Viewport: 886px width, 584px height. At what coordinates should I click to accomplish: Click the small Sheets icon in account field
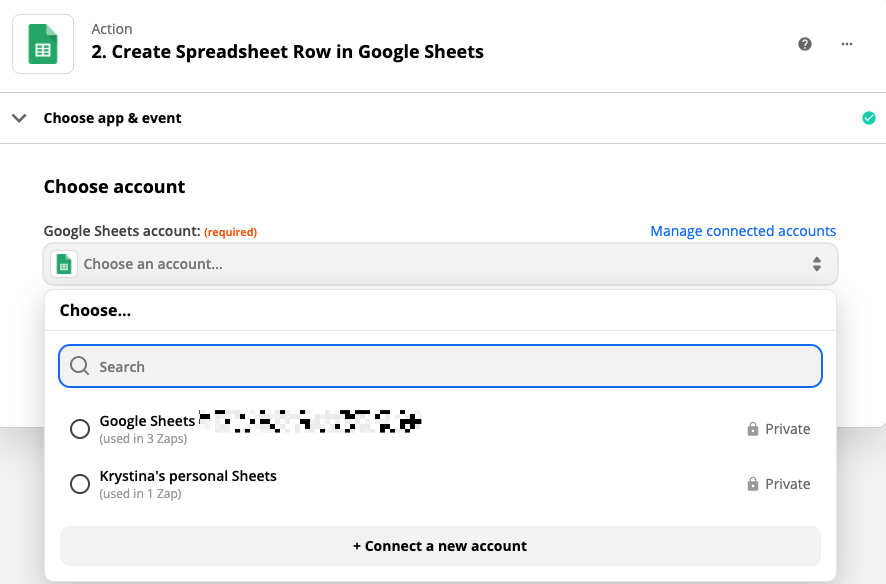tap(64, 264)
